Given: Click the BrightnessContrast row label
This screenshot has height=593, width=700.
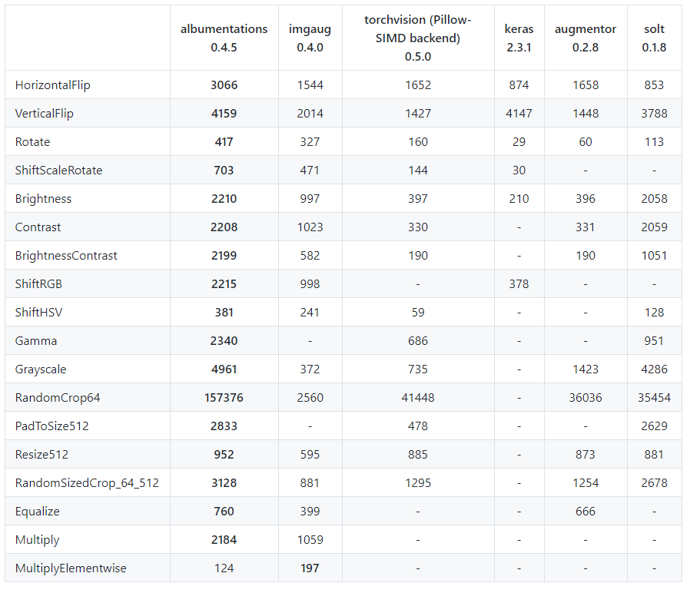Looking at the screenshot, I should tap(66, 256).
